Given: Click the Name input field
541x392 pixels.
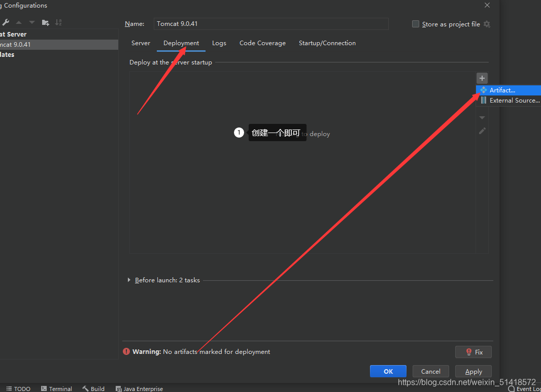Looking at the screenshot, I should coord(271,24).
